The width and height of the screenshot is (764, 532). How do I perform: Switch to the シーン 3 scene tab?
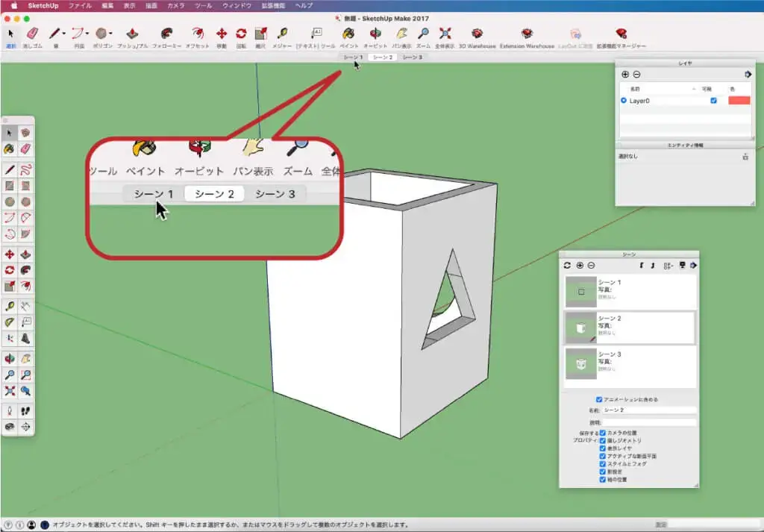point(411,57)
